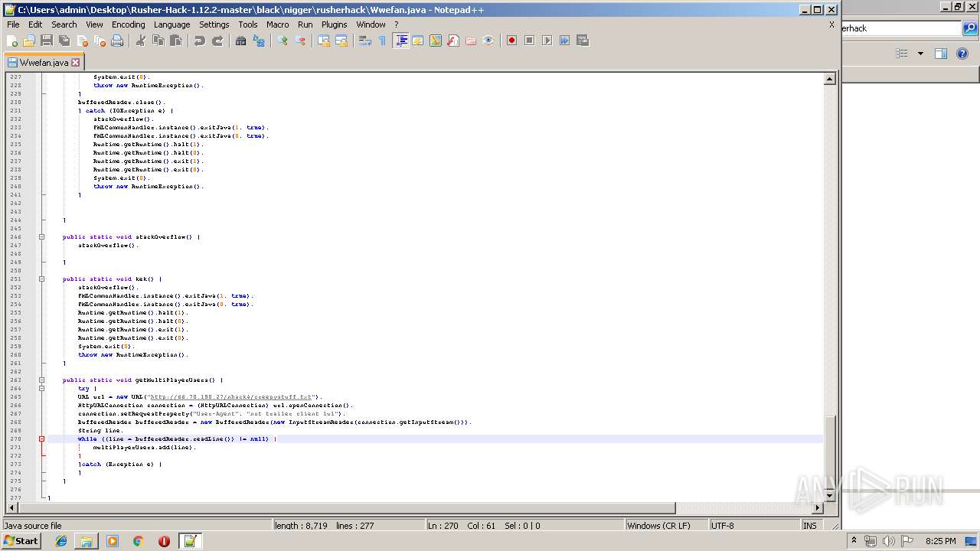This screenshot has width=980, height=551.
Task: Run macro multiple times icon
Action: point(564,41)
